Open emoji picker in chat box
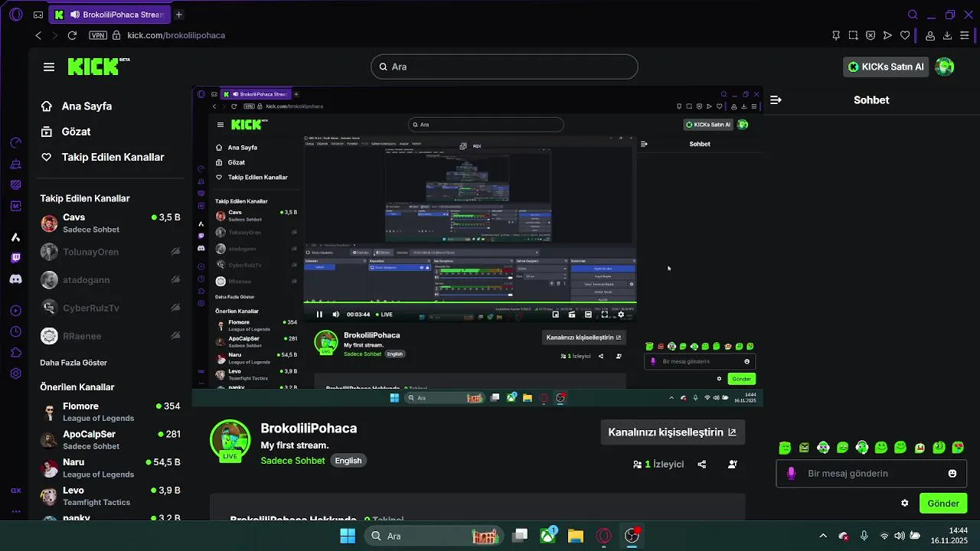This screenshot has height=551, width=980. [952, 474]
